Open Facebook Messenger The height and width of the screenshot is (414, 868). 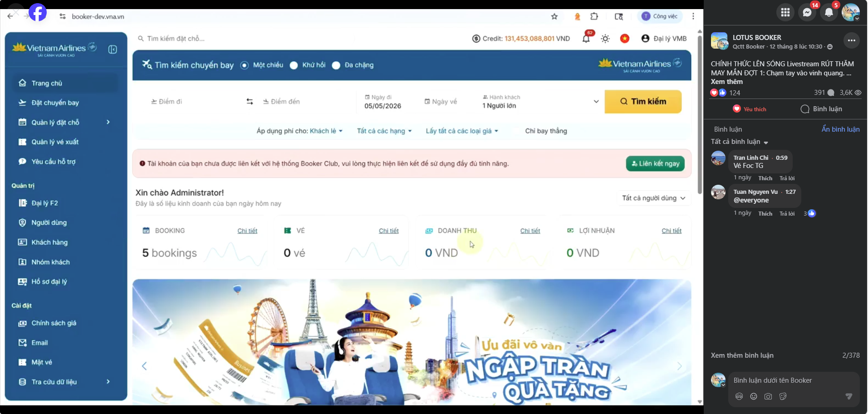(807, 12)
